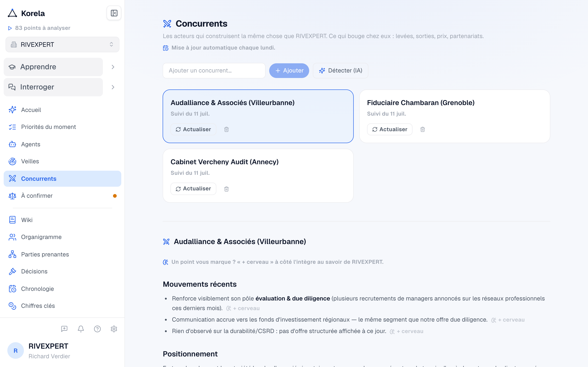The width and height of the screenshot is (588, 367).
Task: Click the Ajouter button
Action: pyautogui.click(x=289, y=71)
